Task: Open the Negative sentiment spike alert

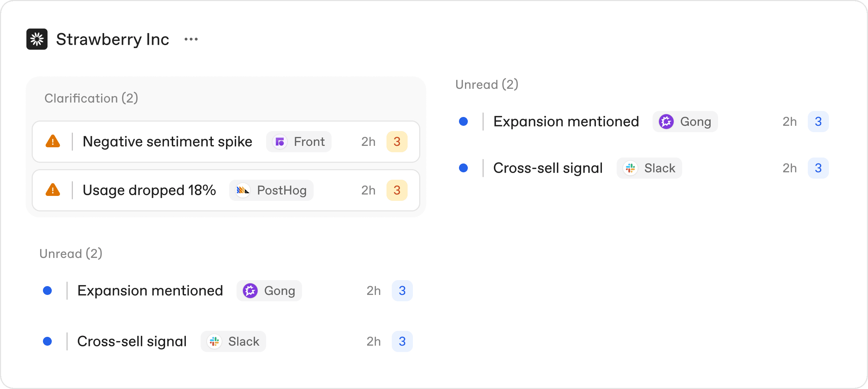Action: pos(168,142)
